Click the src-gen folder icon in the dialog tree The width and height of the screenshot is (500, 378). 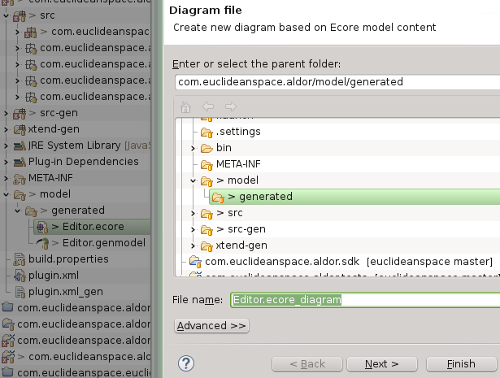pos(207,230)
